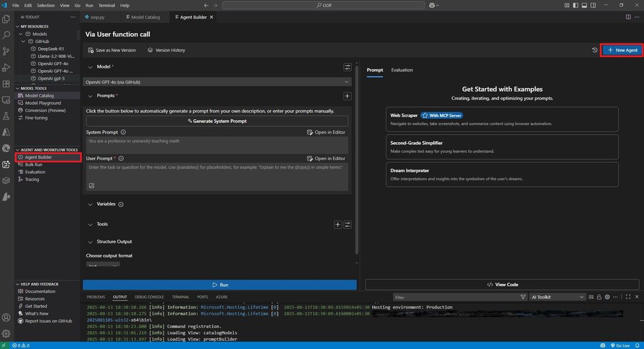
Task: Toggle the secondary side bar visibility
Action: 593,5
